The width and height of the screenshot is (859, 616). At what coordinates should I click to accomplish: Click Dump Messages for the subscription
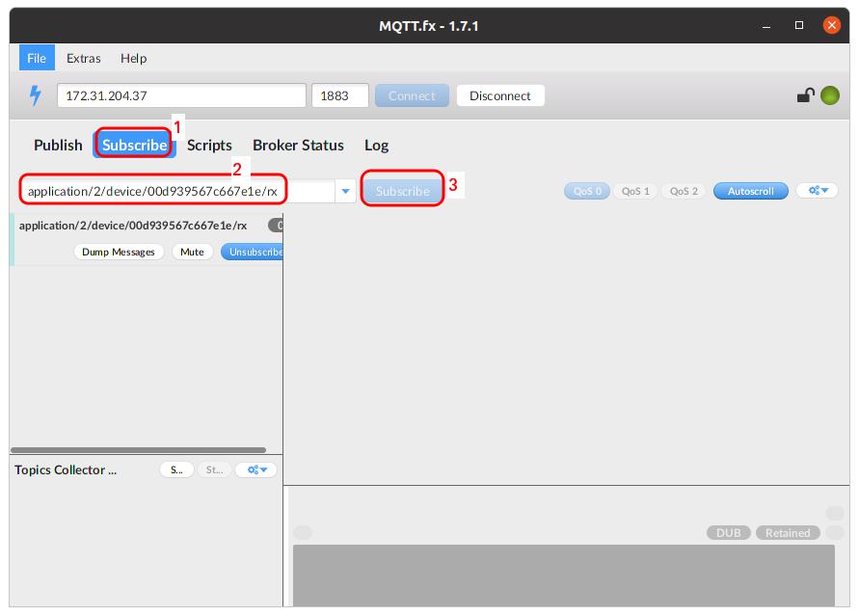(x=119, y=252)
